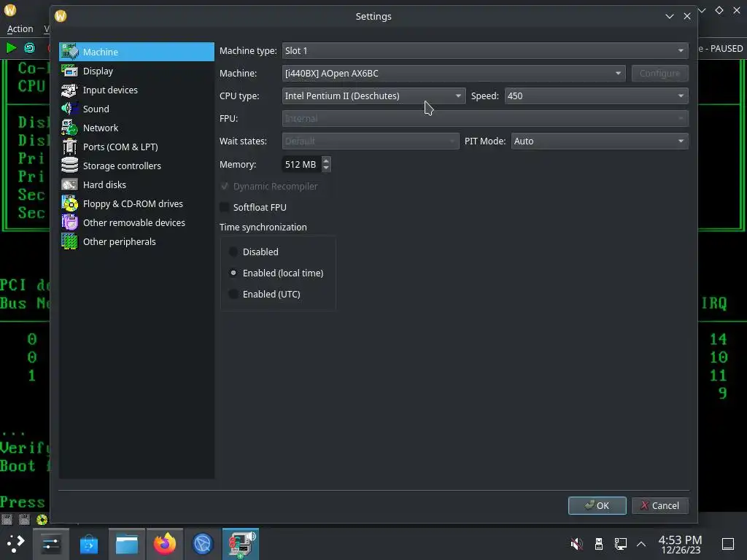Click the Settings dialog title bar
Viewport: 747px width, 560px height.
click(373, 16)
